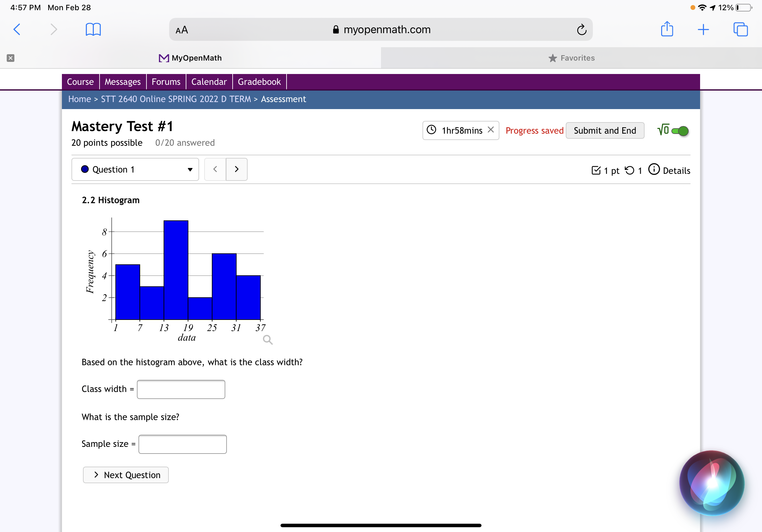This screenshot has height=532, width=762.
Task: Reload the page with the refresh icon
Action: coord(581,30)
